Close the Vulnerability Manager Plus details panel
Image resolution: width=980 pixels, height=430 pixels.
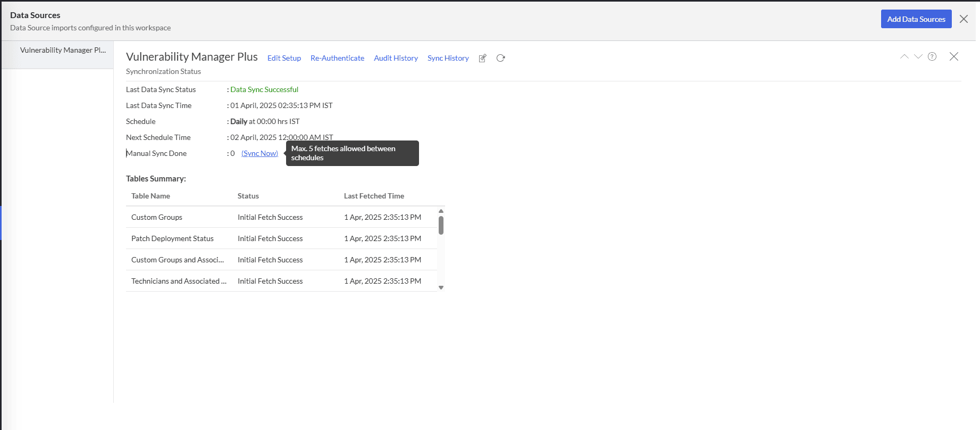[x=954, y=56]
